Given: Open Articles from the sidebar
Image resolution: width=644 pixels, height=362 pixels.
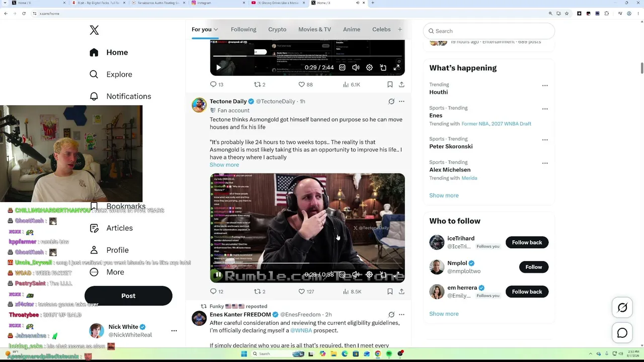Looking at the screenshot, I should [111, 228].
